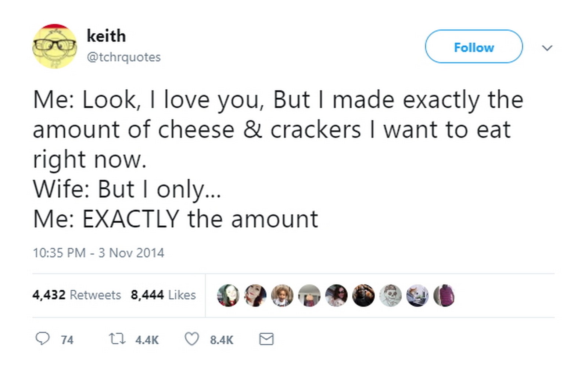View the 8,444 Likes list
Viewport: 588px width, 369px height.
click(163, 295)
